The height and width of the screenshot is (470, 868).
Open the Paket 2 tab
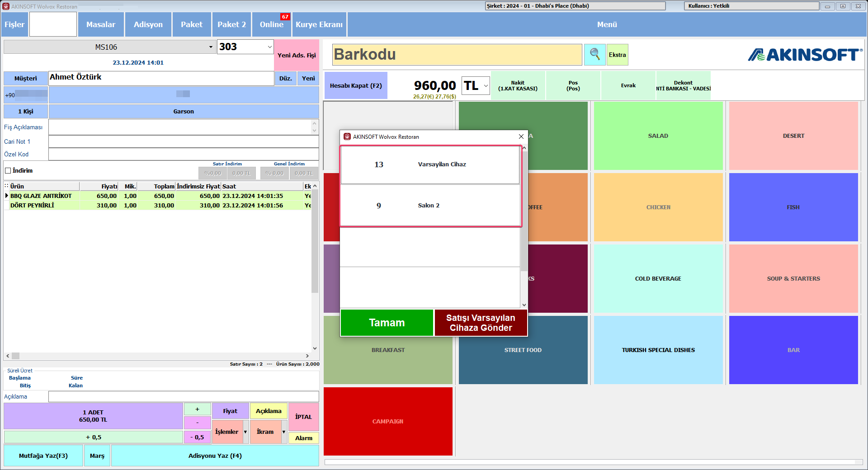point(231,24)
